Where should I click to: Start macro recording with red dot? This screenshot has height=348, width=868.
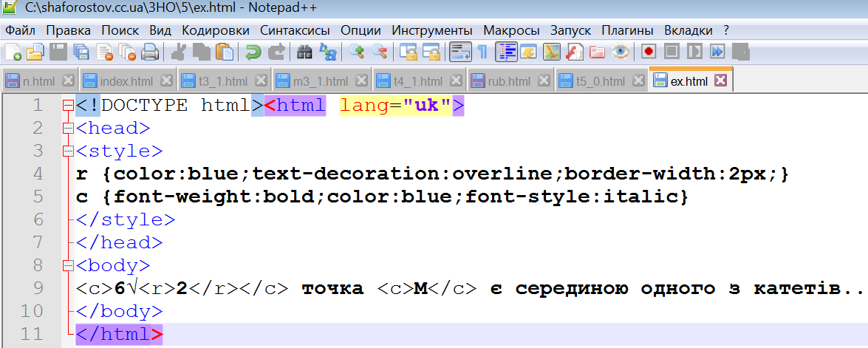tap(649, 52)
